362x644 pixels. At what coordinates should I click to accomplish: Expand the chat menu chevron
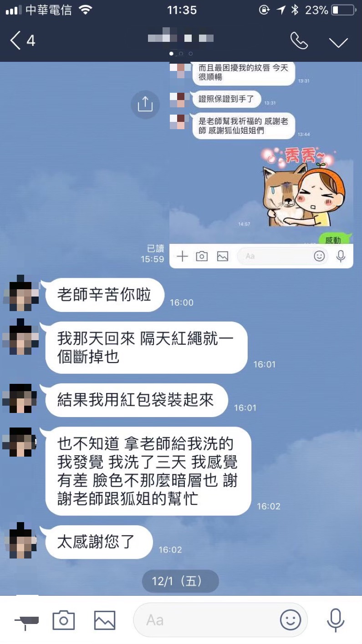(338, 42)
